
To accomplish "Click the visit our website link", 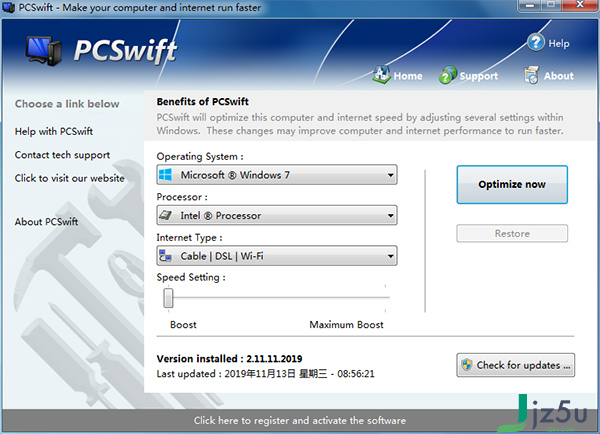I will (69, 178).
